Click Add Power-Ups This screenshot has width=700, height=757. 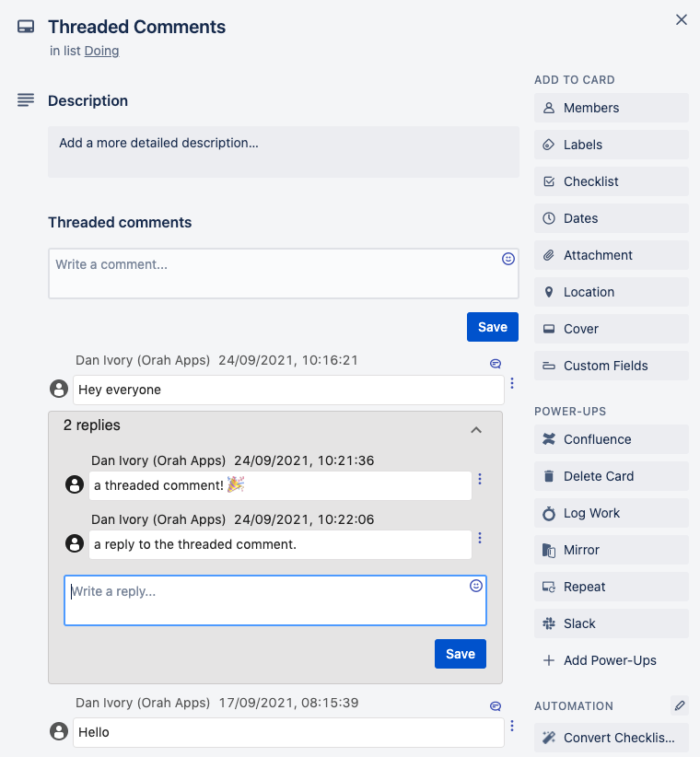(611, 660)
